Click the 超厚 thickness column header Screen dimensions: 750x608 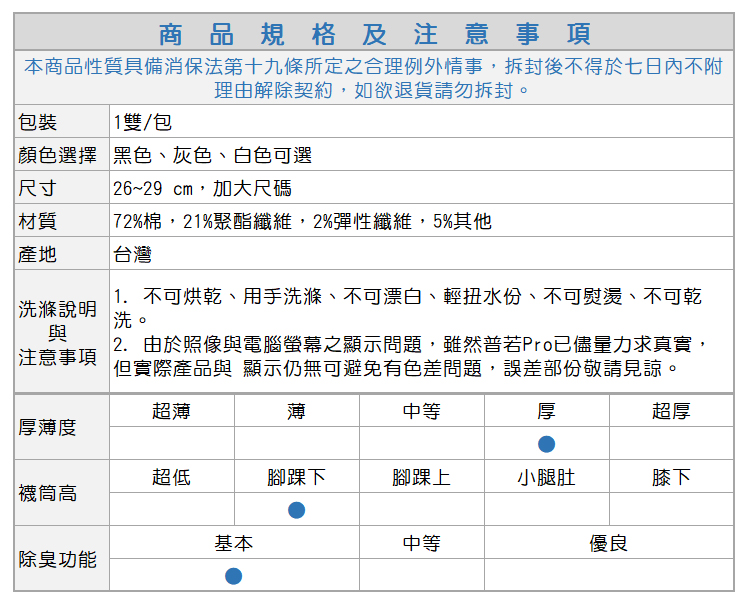[x=671, y=411]
